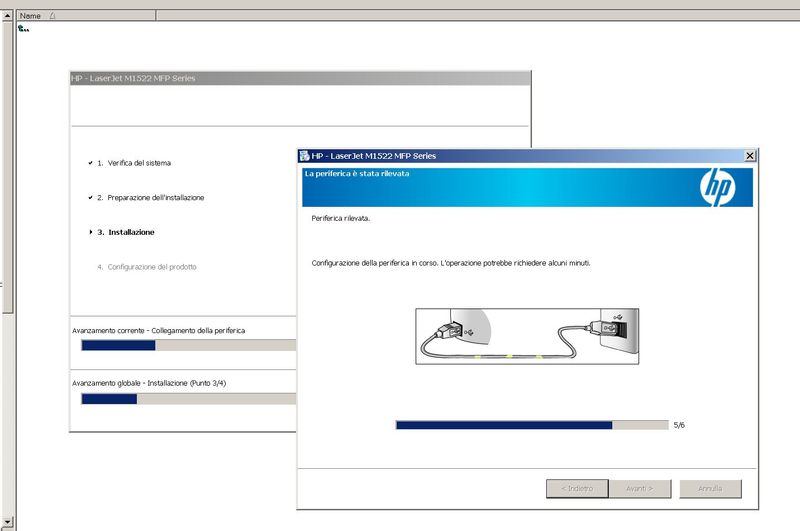Viewport: 800px width, 531px height.
Task: Click the Annulla button
Action: pos(710,489)
